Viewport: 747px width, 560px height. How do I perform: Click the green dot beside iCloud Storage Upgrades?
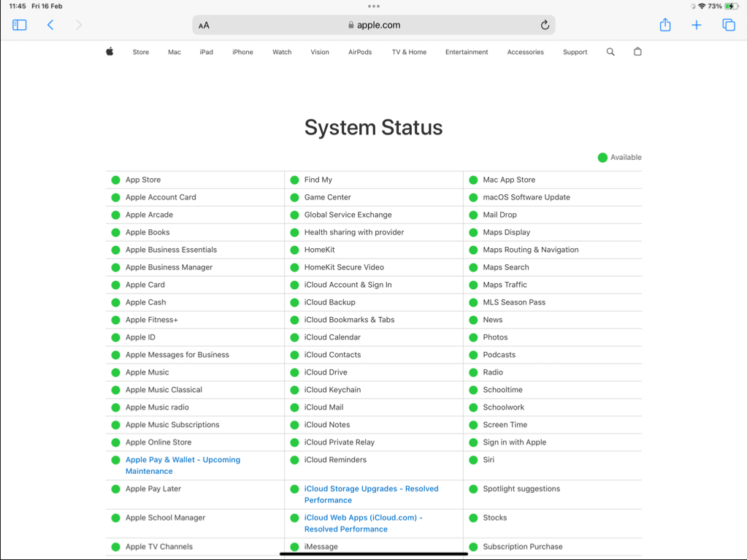(294, 489)
